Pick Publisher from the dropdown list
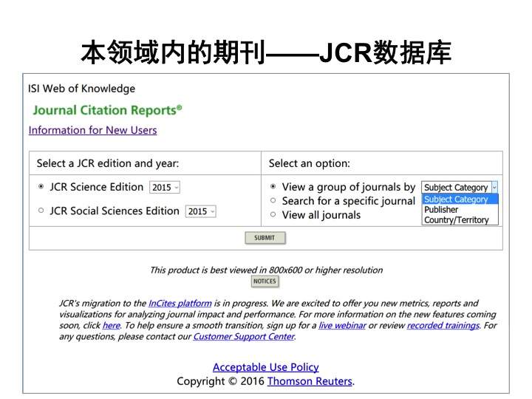Screen dimensions: 532x399 [x=460, y=210]
